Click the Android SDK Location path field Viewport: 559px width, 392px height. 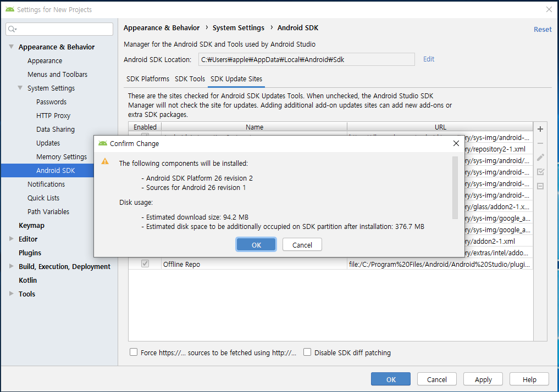point(307,59)
